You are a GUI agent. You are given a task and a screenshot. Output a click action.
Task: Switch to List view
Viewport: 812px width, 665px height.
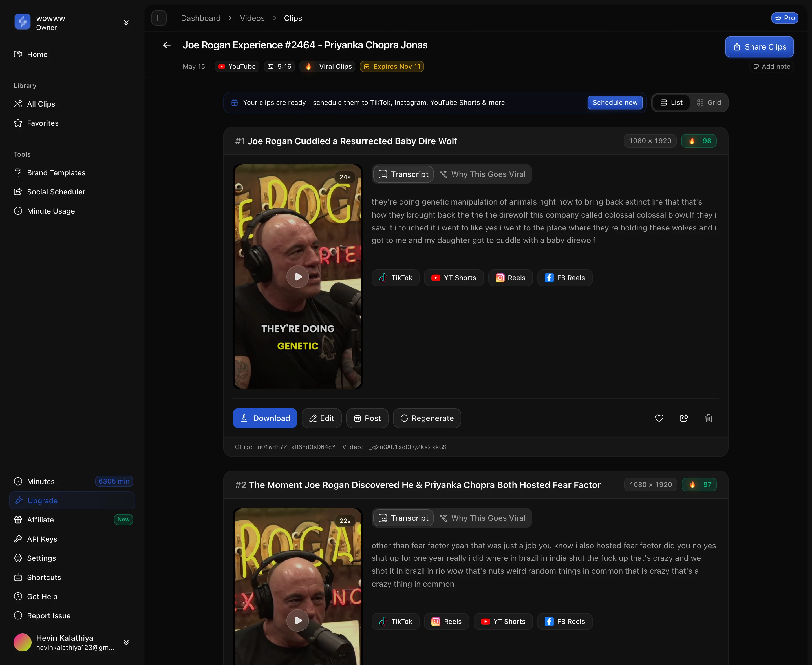671,102
